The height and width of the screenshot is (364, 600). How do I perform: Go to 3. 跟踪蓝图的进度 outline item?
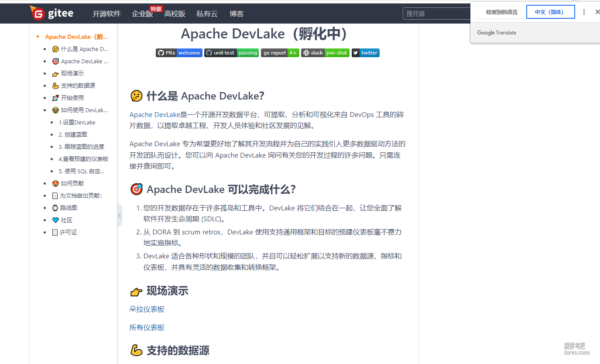click(82, 147)
